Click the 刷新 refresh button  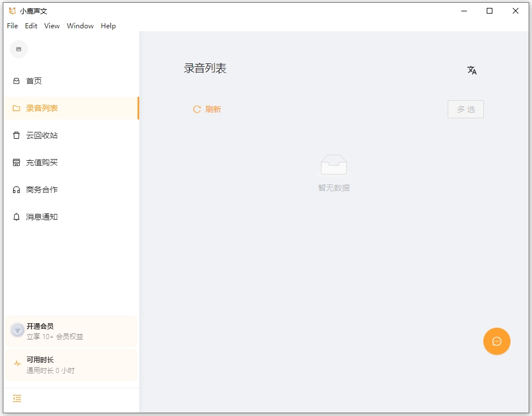coord(207,109)
